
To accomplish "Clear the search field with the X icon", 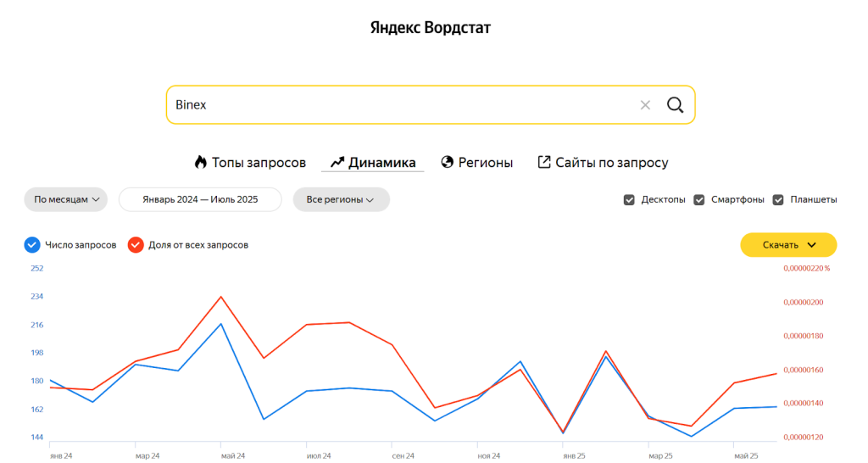I will [645, 105].
